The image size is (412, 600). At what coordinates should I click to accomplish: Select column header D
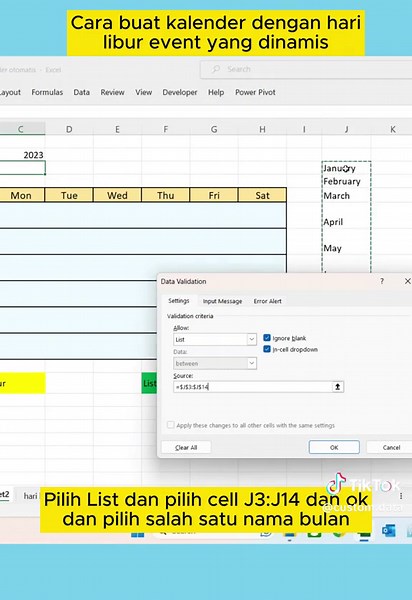69,129
